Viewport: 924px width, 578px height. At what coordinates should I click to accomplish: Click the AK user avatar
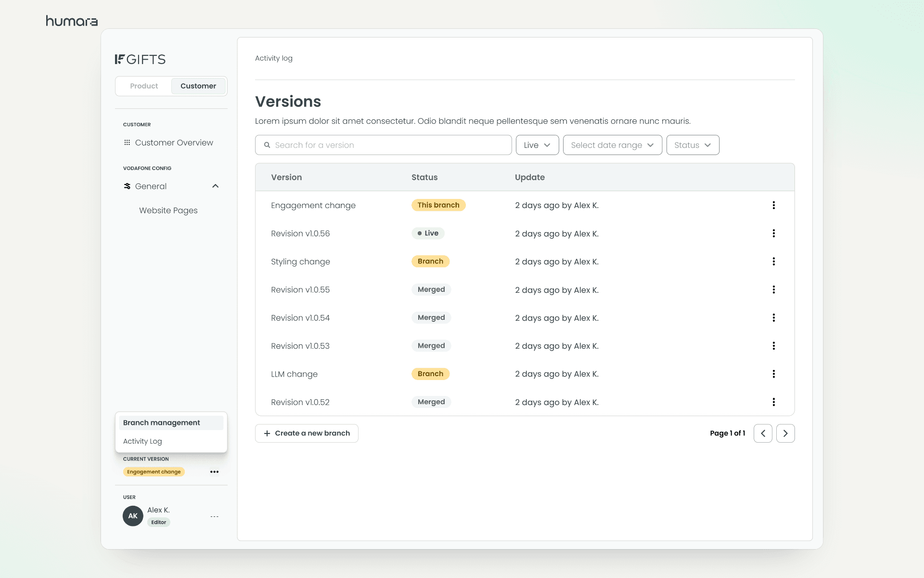pyautogui.click(x=133, y=516)
